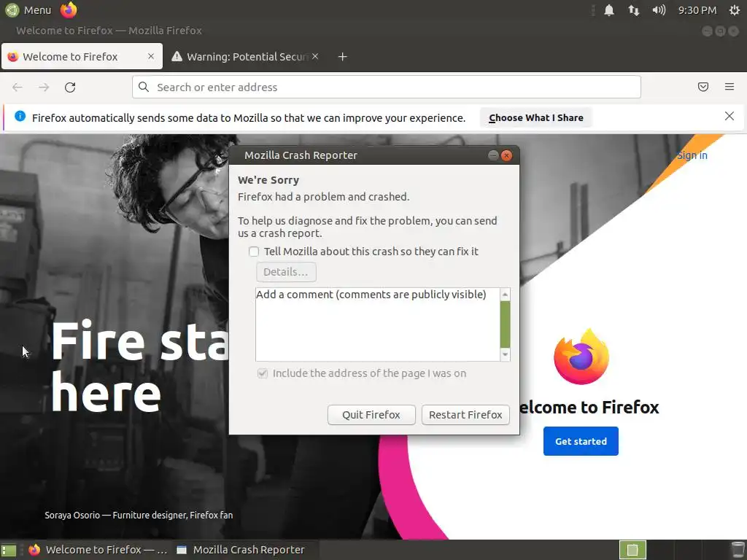
Task: Switch to the Welcome to Firefox tab
Action: click(82, 57)
